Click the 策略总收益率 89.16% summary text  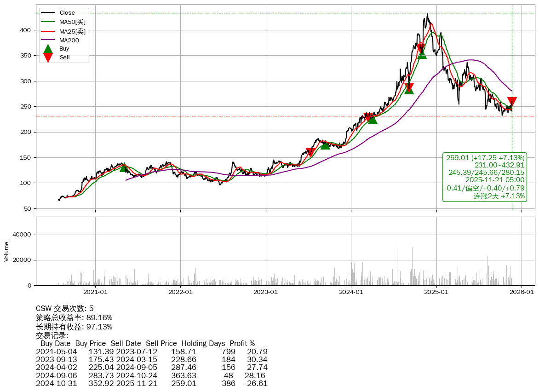[74, 317]
